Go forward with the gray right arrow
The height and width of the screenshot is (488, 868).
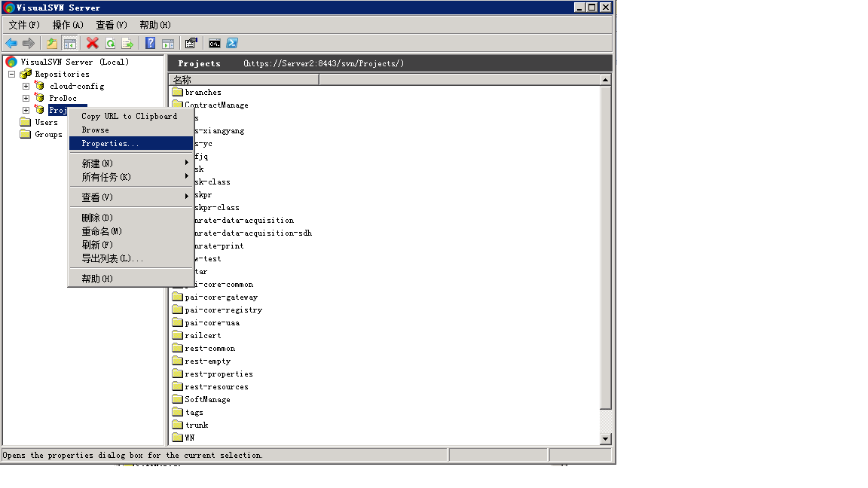pyautogui.click(x=29, y=43)
